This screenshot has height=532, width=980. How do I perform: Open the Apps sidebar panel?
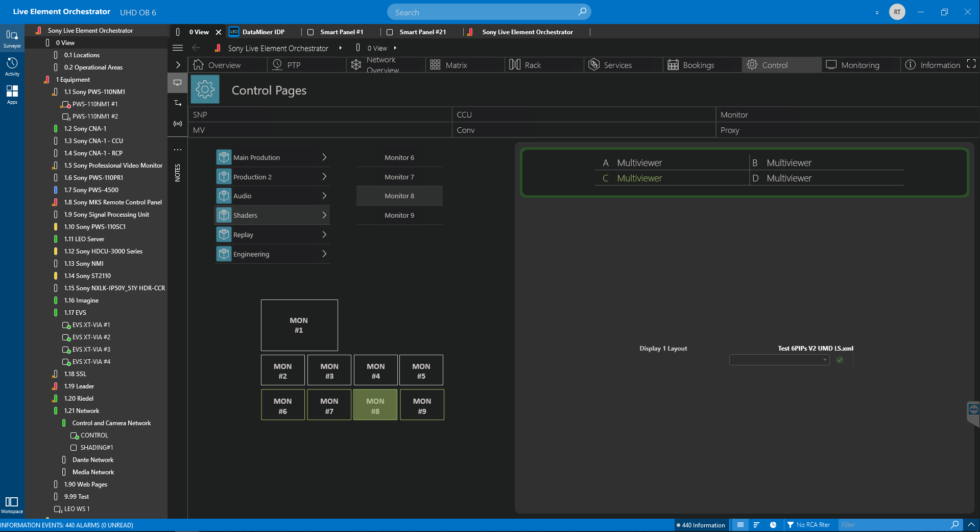click(x=12, y=95)
